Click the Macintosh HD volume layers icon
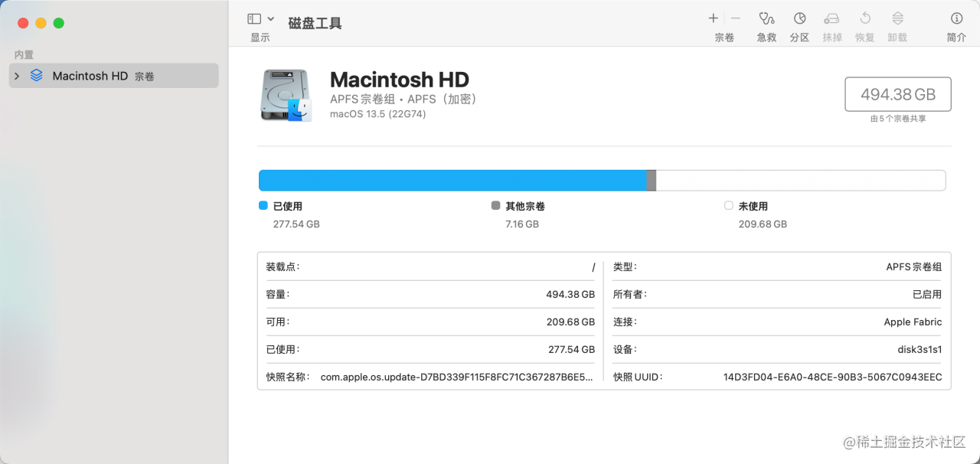 pos(36,76)
